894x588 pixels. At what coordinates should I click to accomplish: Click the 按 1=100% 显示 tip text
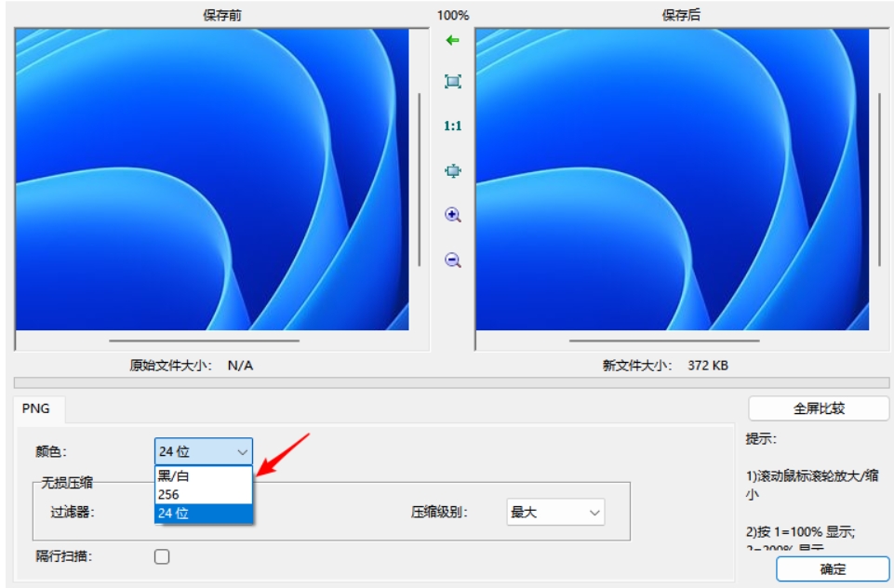(x=800, y=532)
